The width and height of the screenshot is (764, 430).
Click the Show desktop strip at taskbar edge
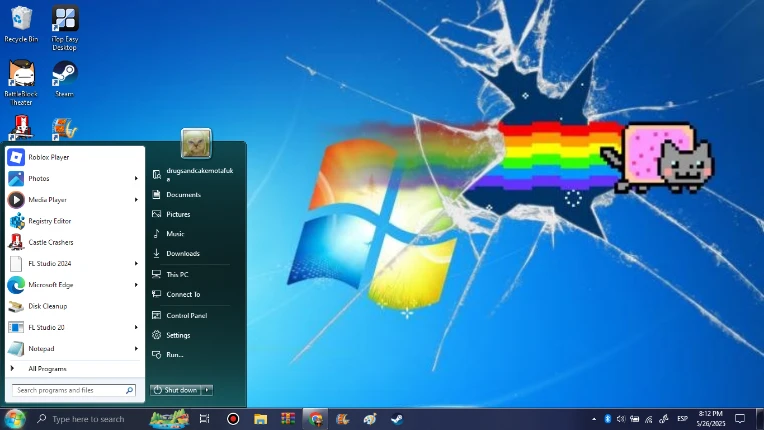coord(761,419)
